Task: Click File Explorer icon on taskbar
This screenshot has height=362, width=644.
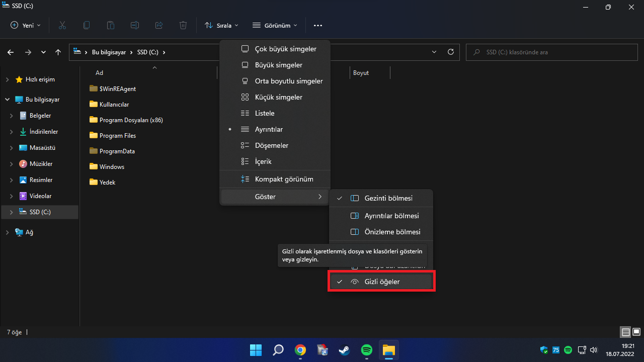Action: 389,350
